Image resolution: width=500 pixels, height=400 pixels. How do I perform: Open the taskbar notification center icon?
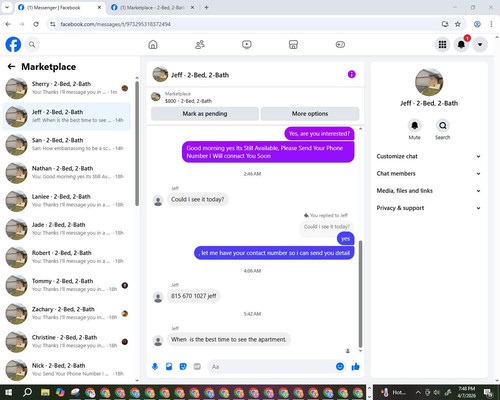coord(488,392)
